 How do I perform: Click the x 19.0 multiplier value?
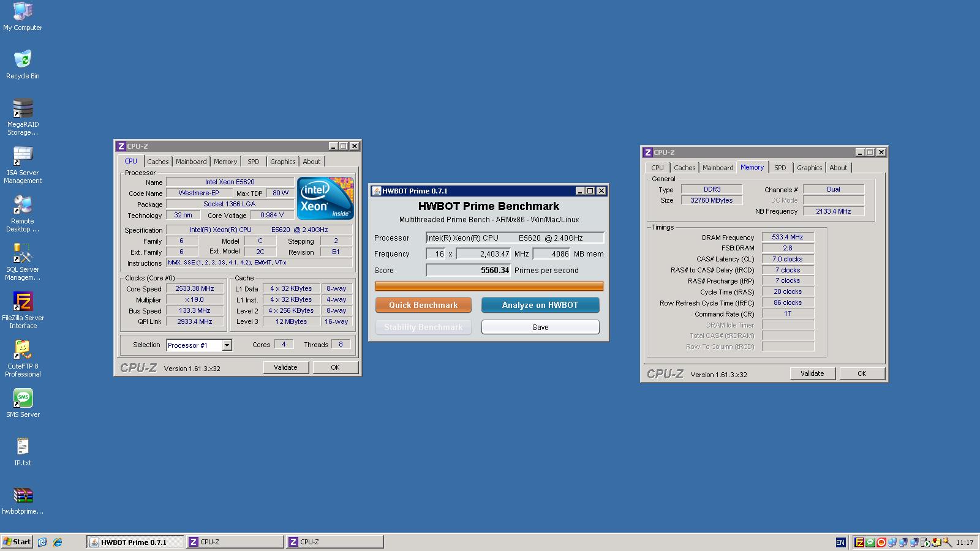point(195,299)
